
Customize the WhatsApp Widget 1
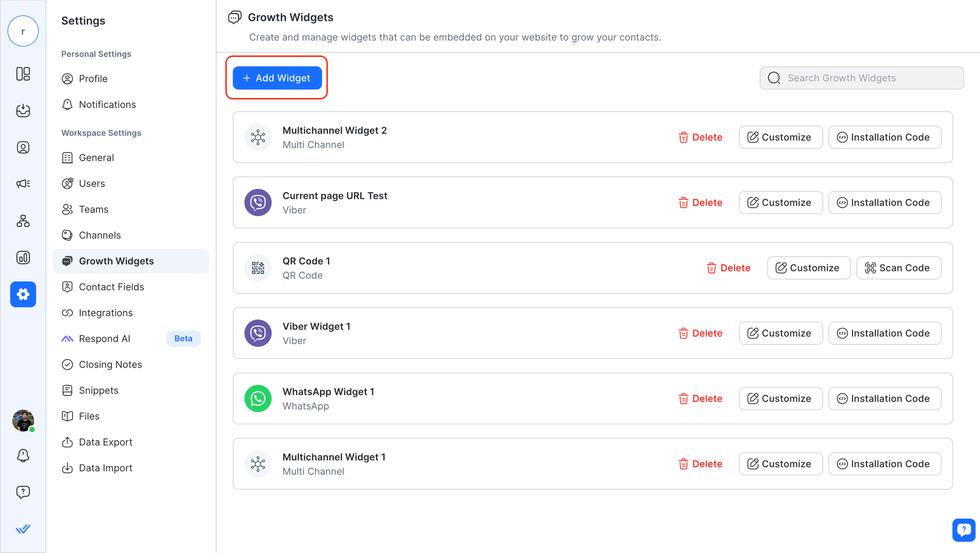(x=780, y=399)
